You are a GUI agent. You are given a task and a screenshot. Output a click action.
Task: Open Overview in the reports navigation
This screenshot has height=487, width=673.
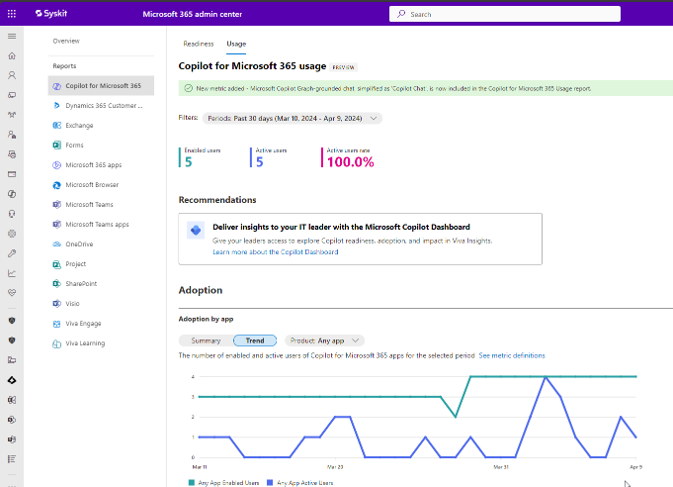click(66, 41)
